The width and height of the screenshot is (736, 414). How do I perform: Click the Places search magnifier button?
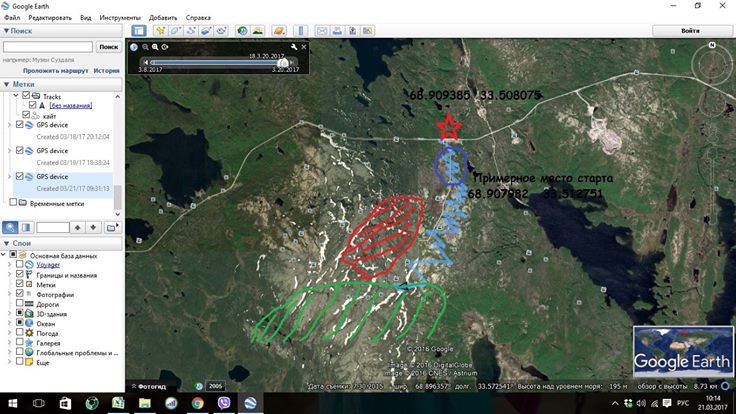(x=10, y=228)
